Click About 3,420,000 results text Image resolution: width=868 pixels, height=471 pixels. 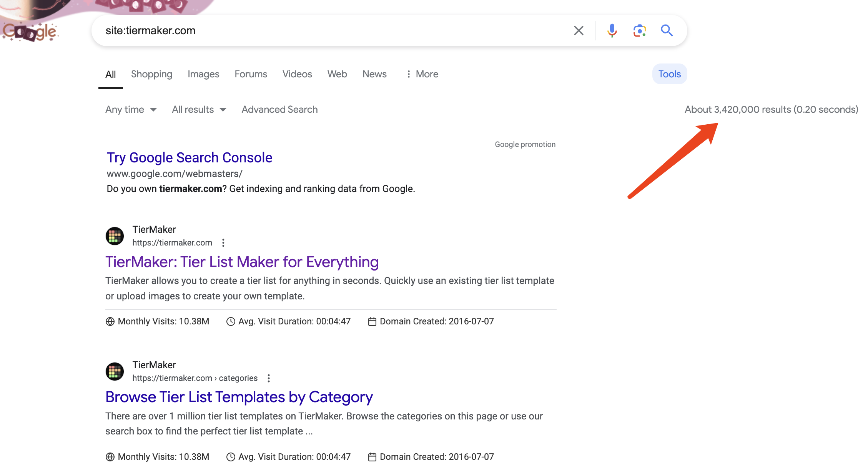coord(771,110)
